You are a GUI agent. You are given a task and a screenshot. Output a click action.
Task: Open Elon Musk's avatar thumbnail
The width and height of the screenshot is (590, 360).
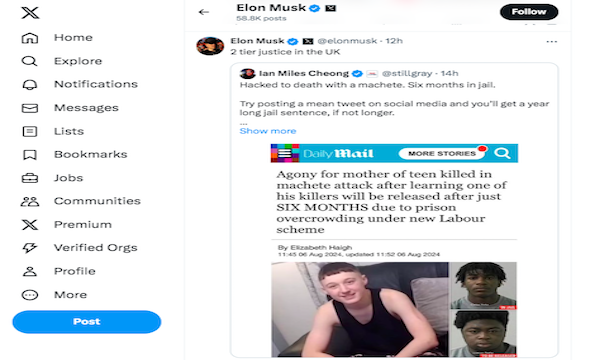click(210, 46)
